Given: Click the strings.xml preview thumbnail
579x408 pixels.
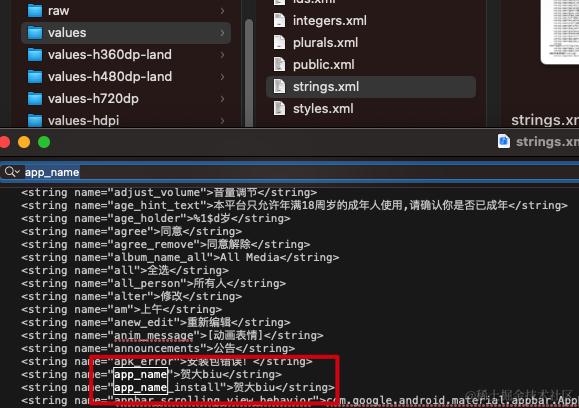Looking at the screenshot, I should point(560,31).
